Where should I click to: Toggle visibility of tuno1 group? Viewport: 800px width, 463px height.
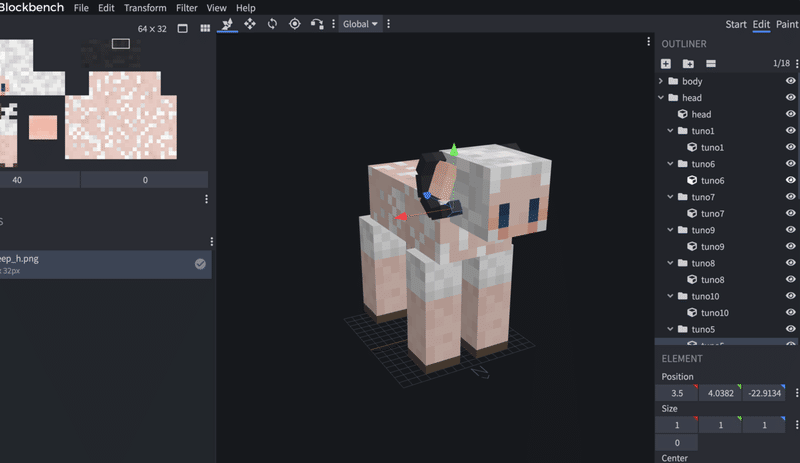click(790, 130)
